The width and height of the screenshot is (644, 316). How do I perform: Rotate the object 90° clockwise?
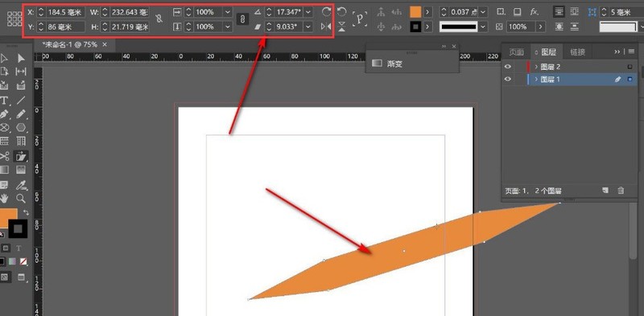[327, 12]
